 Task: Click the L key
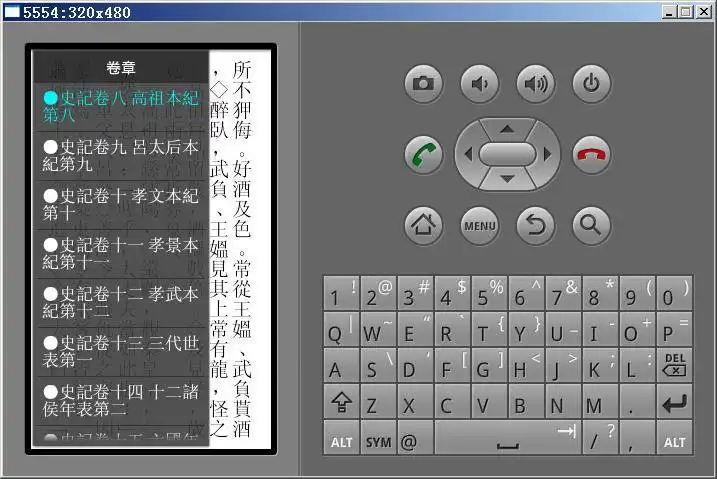pyautogui.click(x=637, y=366)
